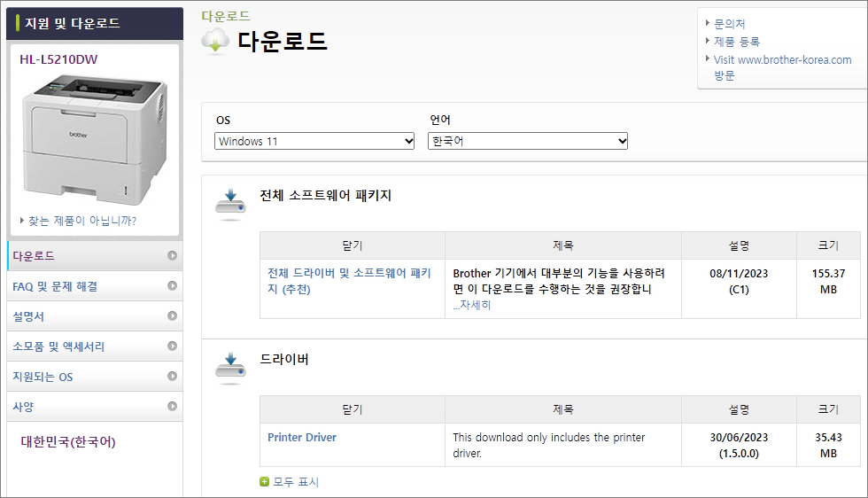The height and width of the screenshot is (498, 868).
Task: Click the 대한민국(한국어) region text
Action: [68, 441]
